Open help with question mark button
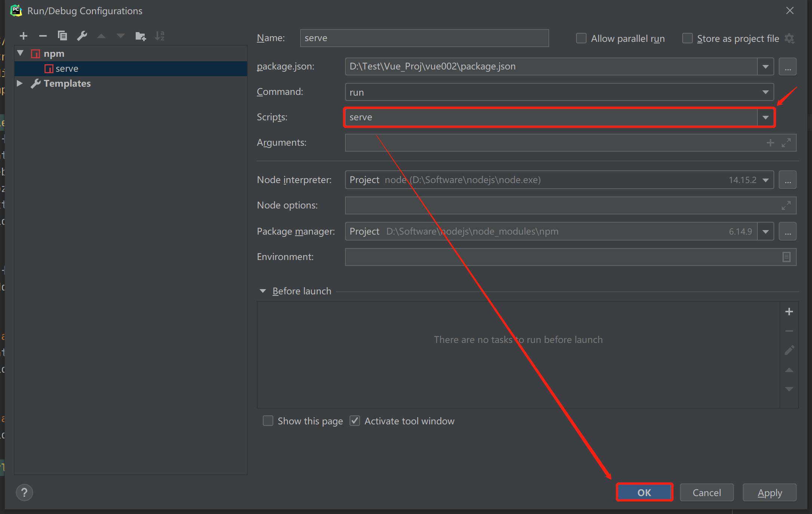 click(24, 493)
